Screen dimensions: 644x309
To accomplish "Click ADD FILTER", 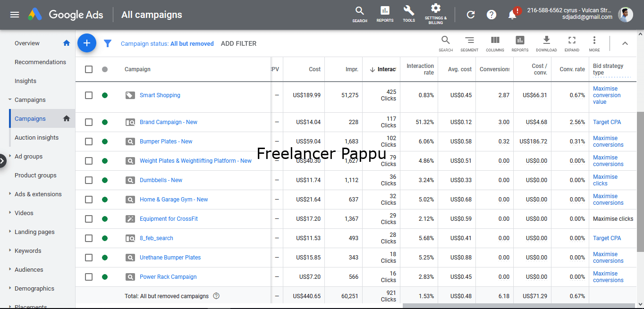I will [238, 43].
